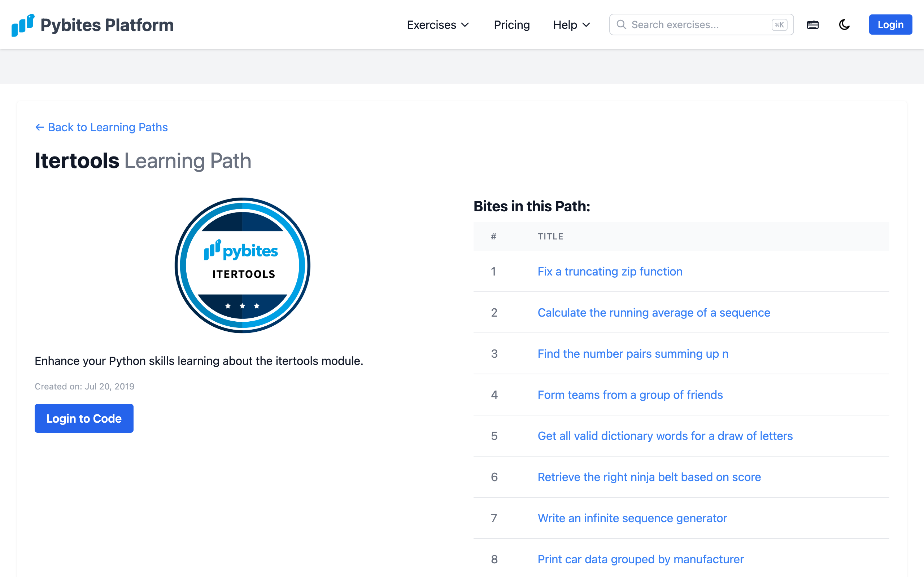Click the stars row on the Itertools badge
Viewport: 924px width, 577px height.
click(242, 305)
